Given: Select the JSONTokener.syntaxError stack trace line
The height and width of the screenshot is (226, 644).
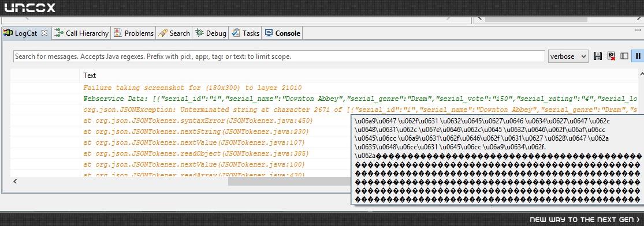Looking at the screenshot, I should coord(198,120).
